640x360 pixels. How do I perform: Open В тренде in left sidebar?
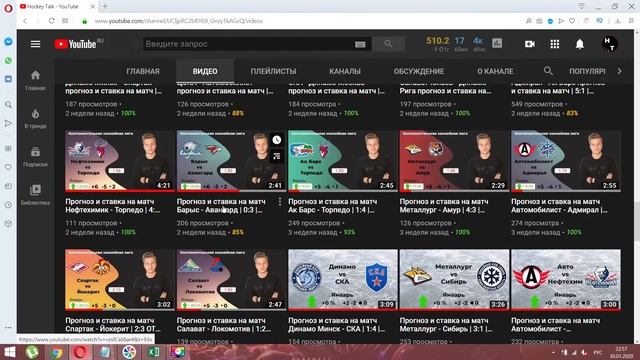click(x=36, y=118)
